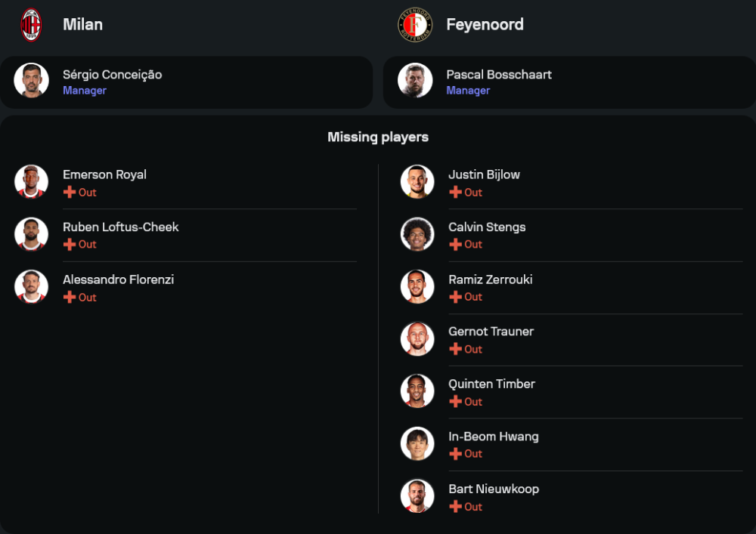Open Sérgio Conceição's manager photo
The image size is (756, 534).
point(31,81)
